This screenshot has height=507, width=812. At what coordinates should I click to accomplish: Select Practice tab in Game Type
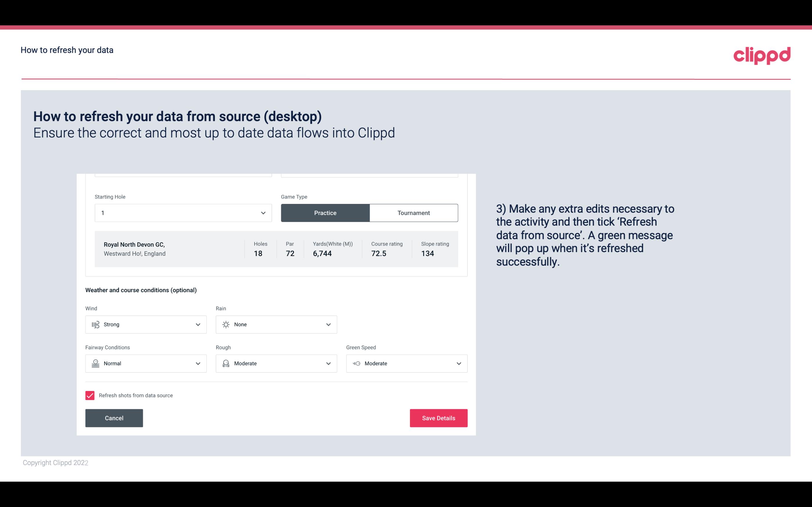(x=325, y=213)
